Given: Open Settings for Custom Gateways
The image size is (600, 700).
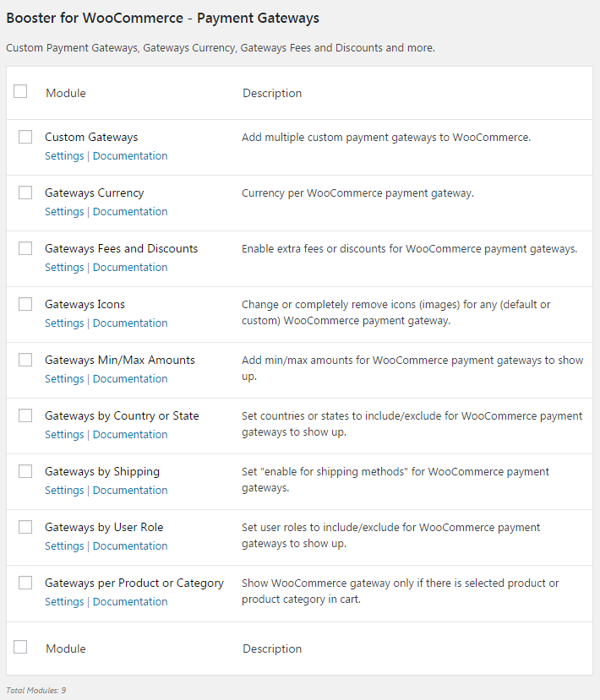Looking at the screenshot, I should coord(64,156).
